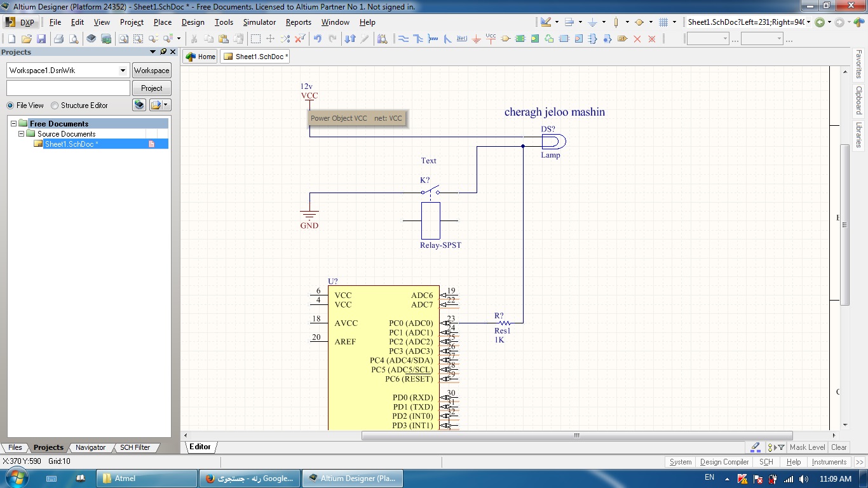Click the project search input field
Screen dimensions: 868x488
pyautogui.click(x=68, y=88)
